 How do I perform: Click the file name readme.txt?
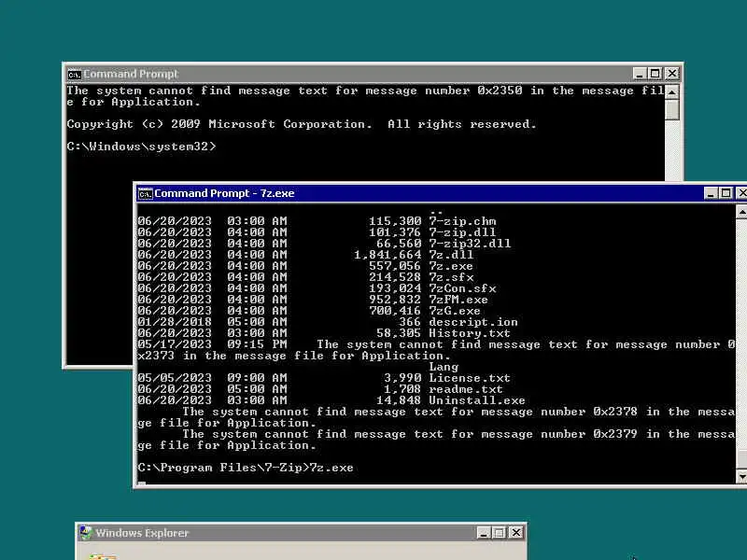(x=465, y=389)
